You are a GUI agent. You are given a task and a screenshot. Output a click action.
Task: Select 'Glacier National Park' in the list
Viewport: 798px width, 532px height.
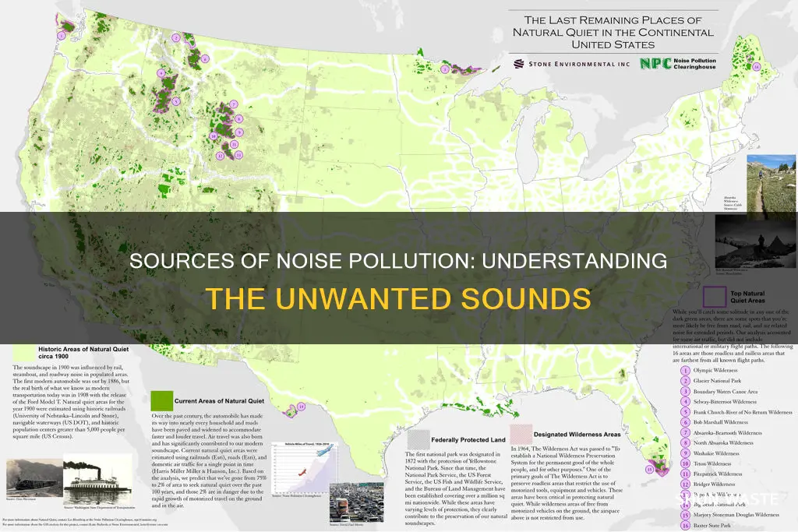pos(717,380)
